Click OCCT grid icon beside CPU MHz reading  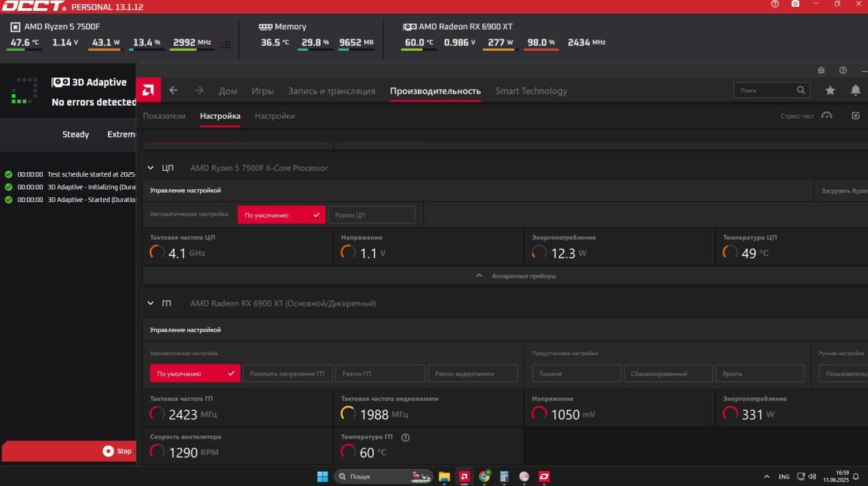[x=225, y=44]
